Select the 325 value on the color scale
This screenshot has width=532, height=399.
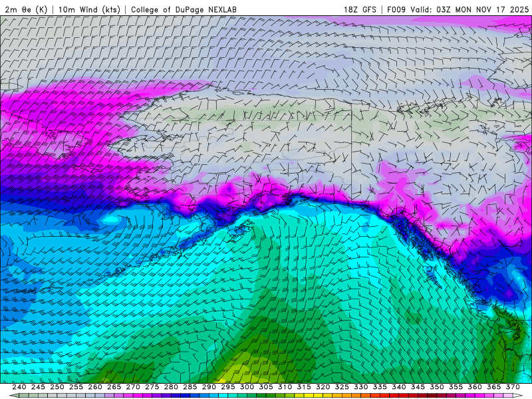[342, 387]
